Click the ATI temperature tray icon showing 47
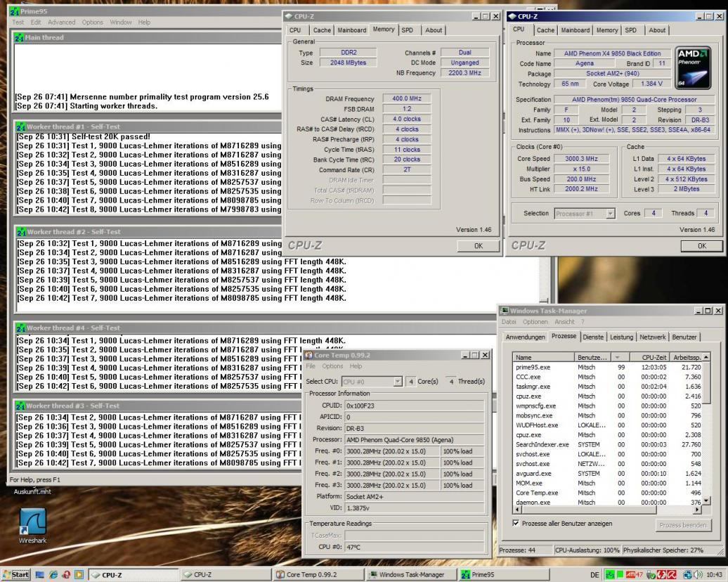Screen dimensions: 728x582 [x=635, y=575]
